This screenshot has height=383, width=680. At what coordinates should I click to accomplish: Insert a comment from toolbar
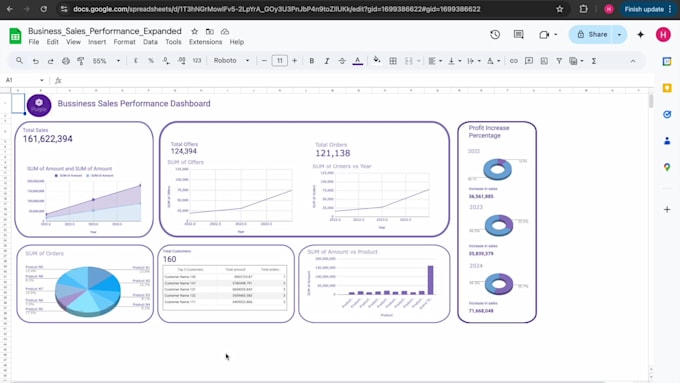coord(529,61)
